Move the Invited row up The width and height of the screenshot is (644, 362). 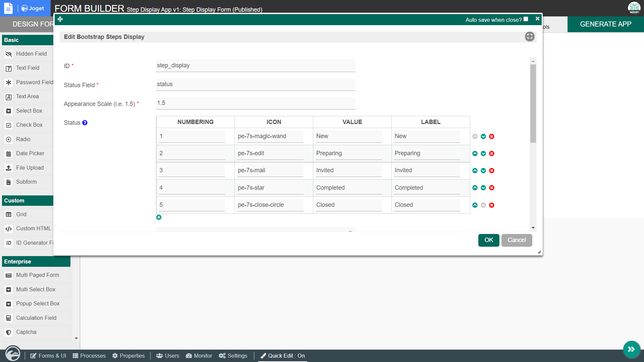475,171
